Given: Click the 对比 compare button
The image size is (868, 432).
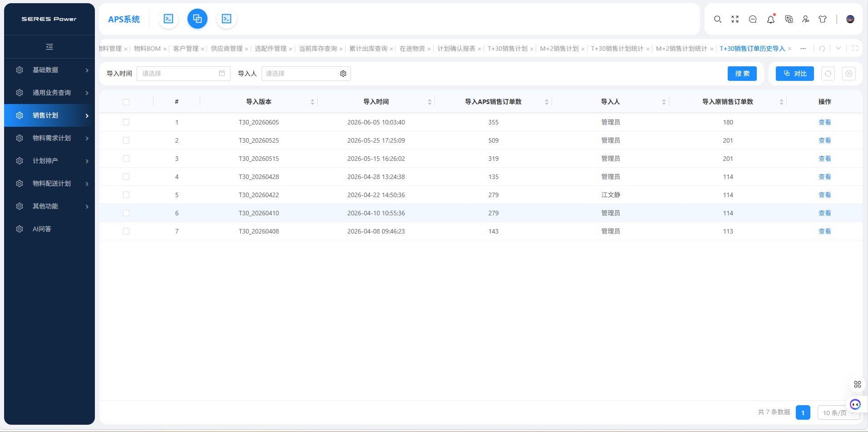Looking at the screenshot, I should [795, 74].
